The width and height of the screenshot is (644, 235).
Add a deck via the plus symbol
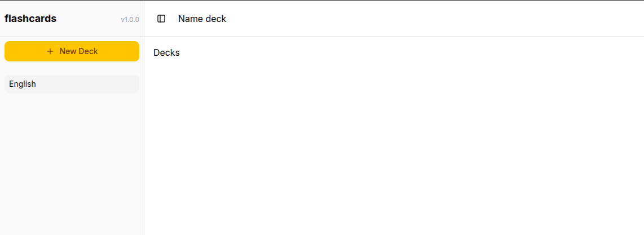(x=50, y=51)
